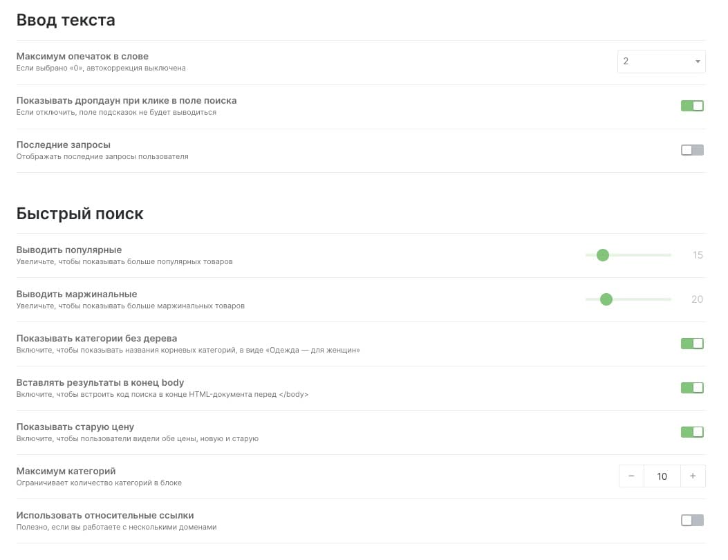Decrease «Максимум категорий» with the minus button
The width and height of the screenshot is (728, 560).
pos(631,476)
